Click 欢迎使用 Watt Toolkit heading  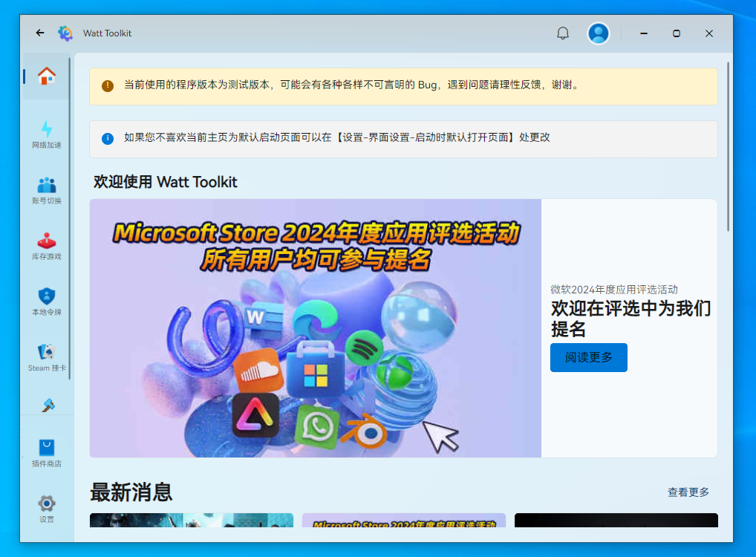click(x=166, y=182)
